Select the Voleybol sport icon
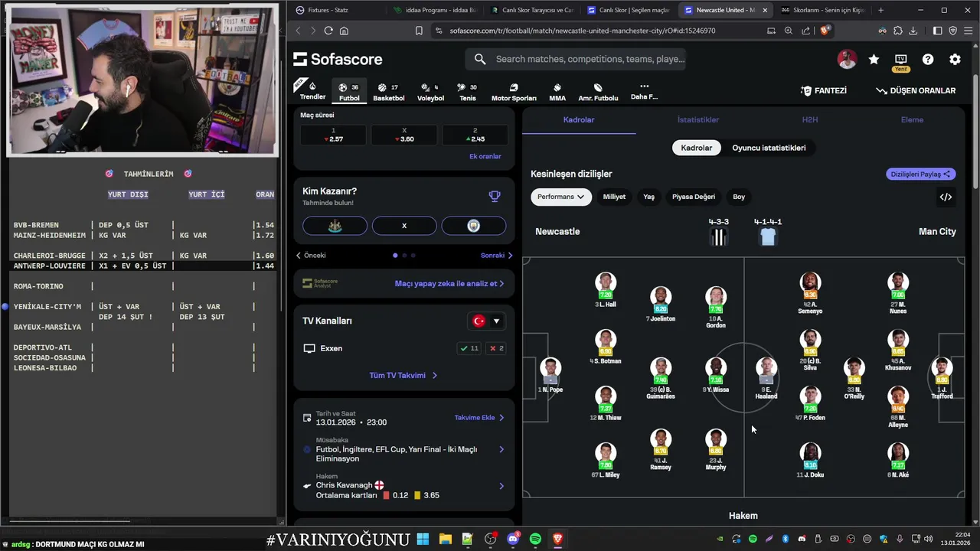980x551 pixels. pos(430,92)
